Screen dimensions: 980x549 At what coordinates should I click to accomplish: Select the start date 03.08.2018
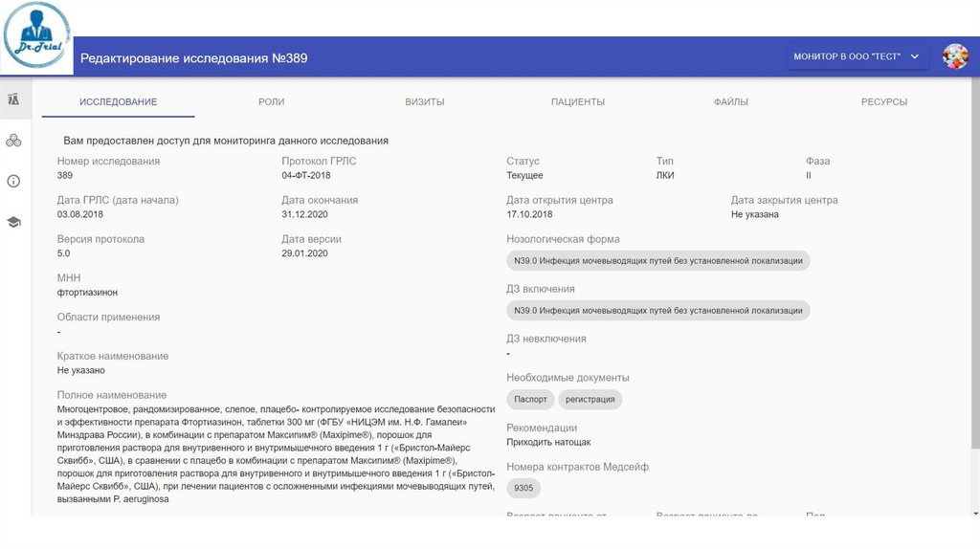80,214
